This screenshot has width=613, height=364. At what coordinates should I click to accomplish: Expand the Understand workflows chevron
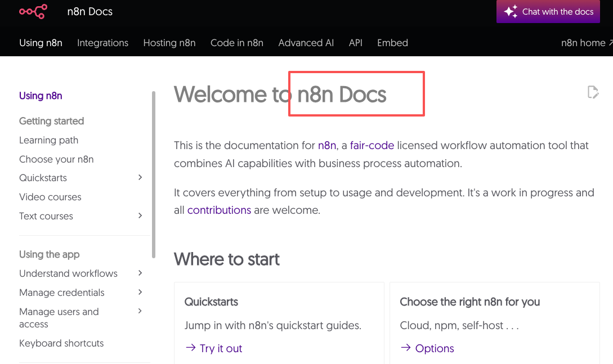pyautogui.click(x=140, y=273)
